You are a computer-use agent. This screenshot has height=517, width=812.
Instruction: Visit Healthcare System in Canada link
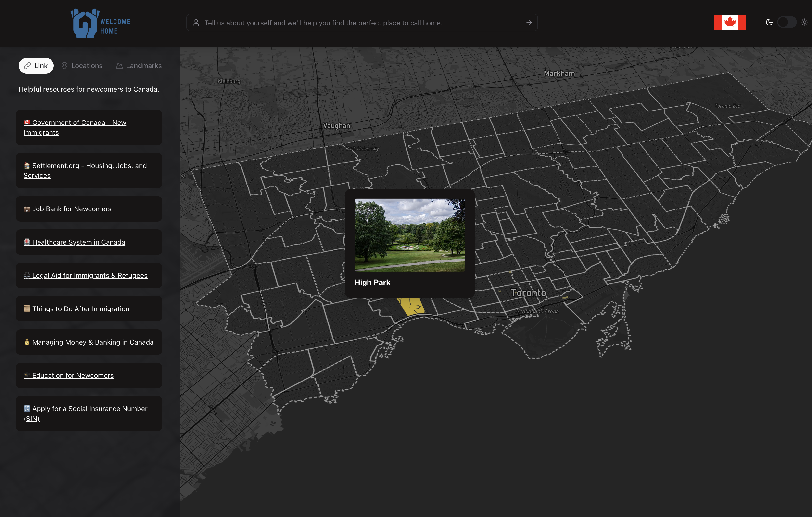78,242
